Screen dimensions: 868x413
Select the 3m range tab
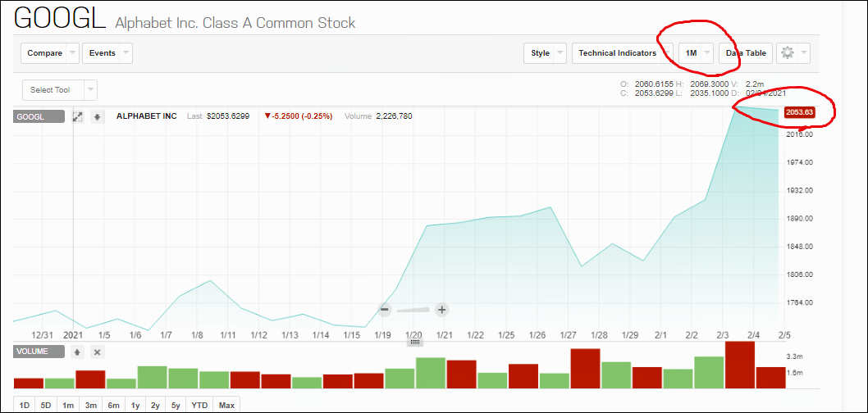click(x=91, y=406)
